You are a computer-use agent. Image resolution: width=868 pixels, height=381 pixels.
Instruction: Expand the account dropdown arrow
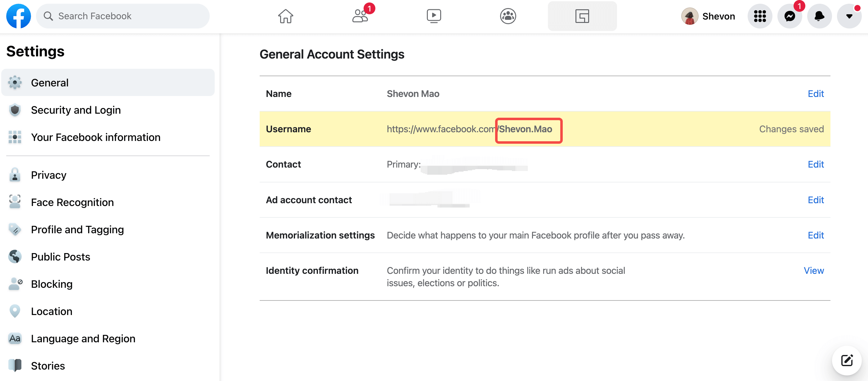[849, 16]
